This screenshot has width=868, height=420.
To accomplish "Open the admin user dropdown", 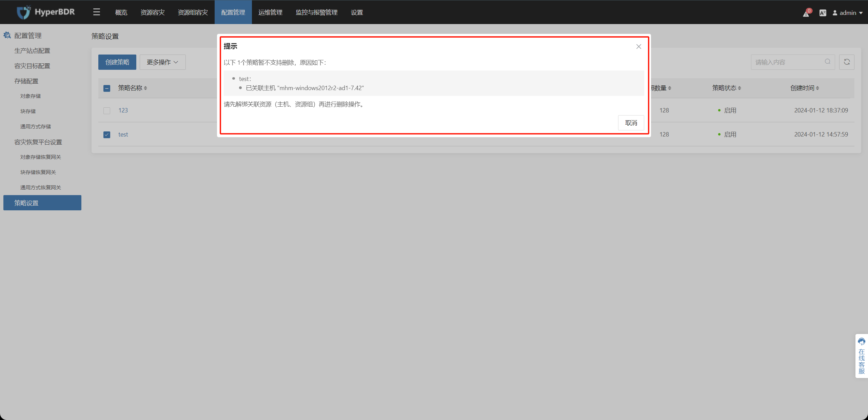I will 847,13.
